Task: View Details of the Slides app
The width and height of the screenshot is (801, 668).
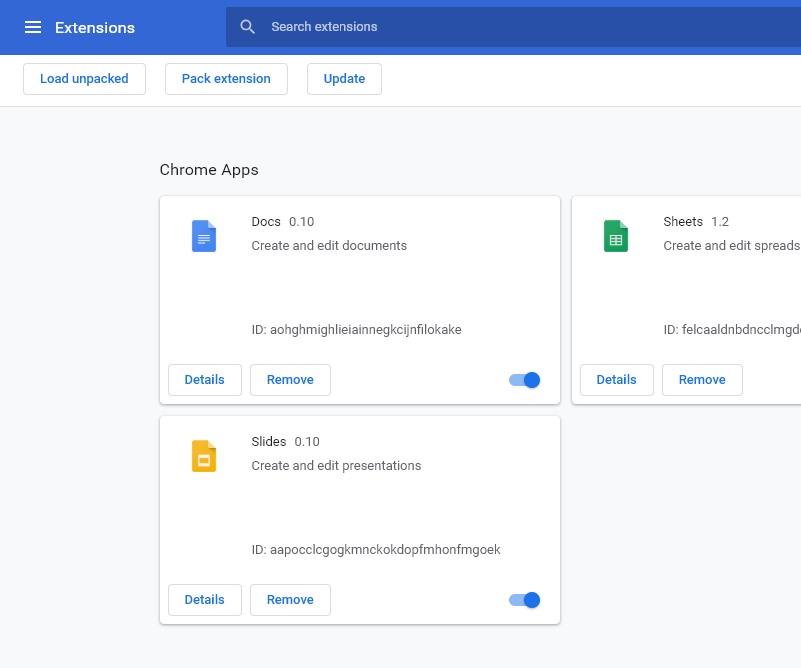Action: tap(204, 600)
